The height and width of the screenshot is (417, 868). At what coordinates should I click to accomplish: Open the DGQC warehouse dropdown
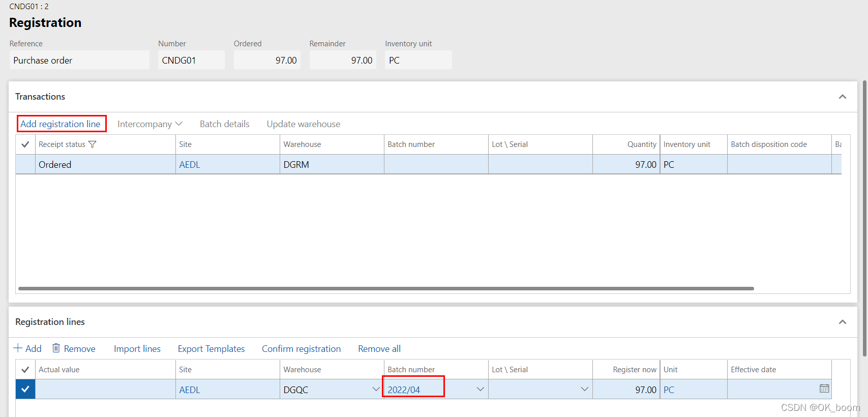376,390
